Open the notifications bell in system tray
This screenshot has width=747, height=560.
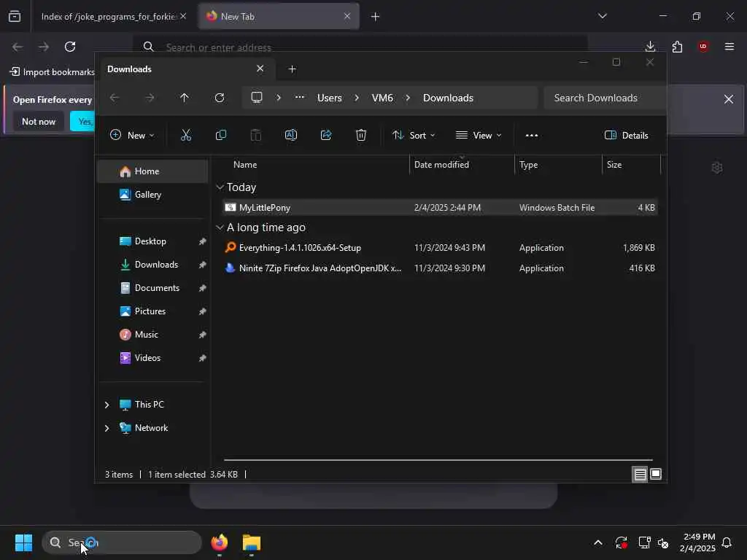pyautogui.click(x=727, y=542)
